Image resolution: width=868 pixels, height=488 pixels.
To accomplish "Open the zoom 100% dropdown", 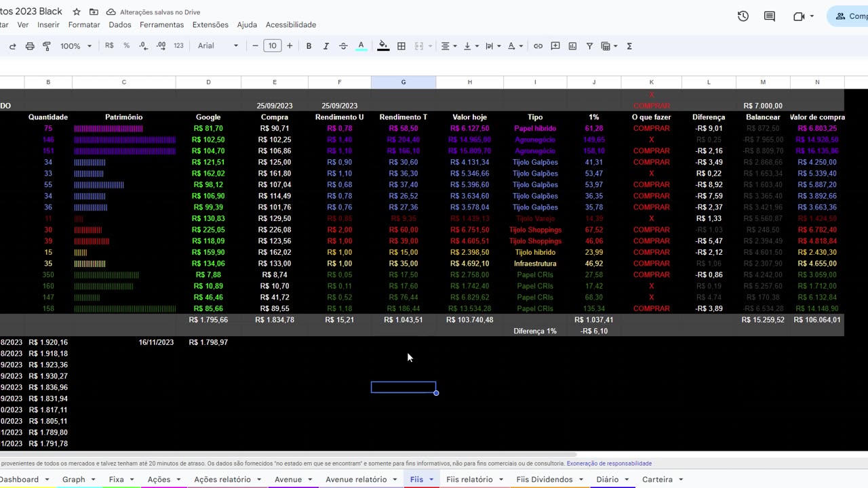I will click(x=75, y=46).
